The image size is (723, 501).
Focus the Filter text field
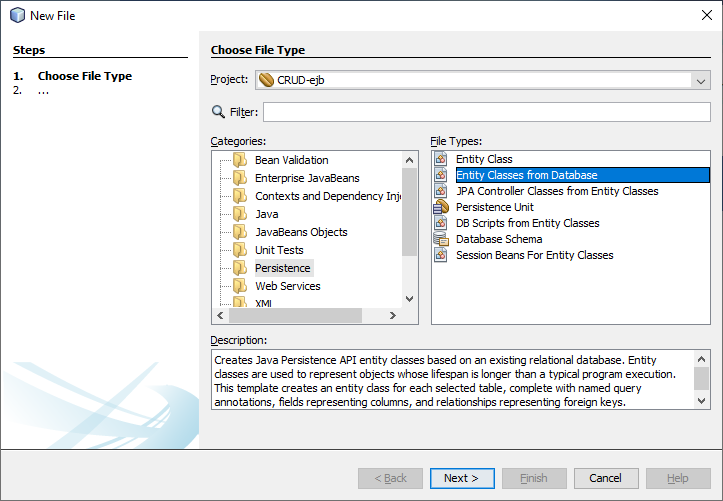pos(486,112)
